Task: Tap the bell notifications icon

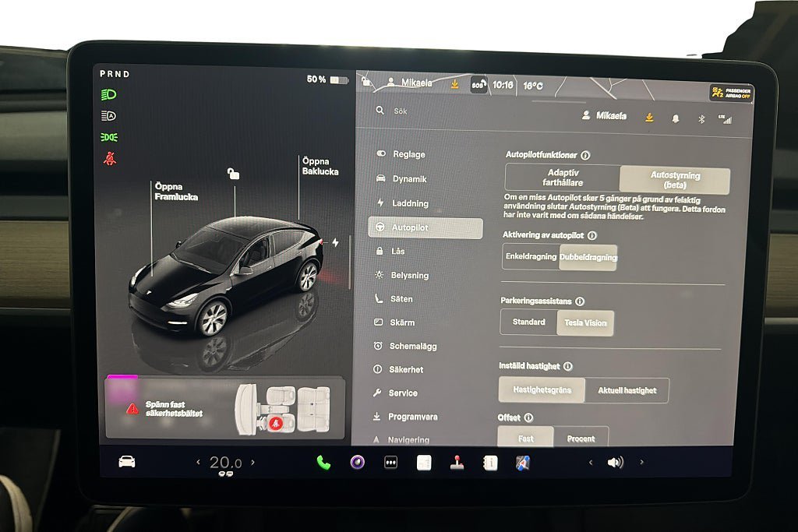Action: click(x=676, y=118)
